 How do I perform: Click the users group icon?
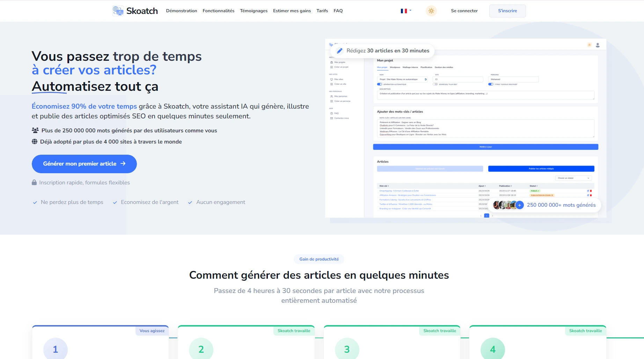tap(35, 130)
